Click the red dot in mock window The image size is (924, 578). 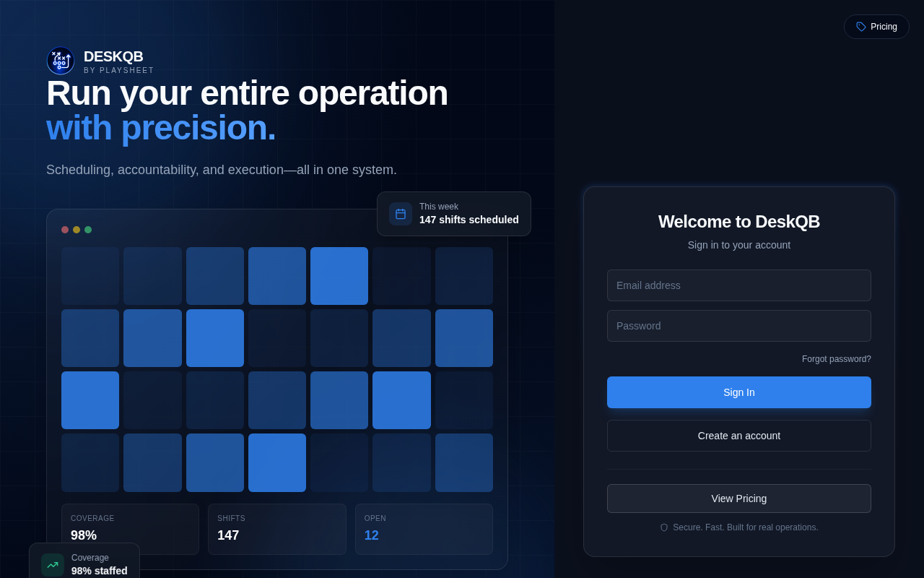click(x=65, y=230)
